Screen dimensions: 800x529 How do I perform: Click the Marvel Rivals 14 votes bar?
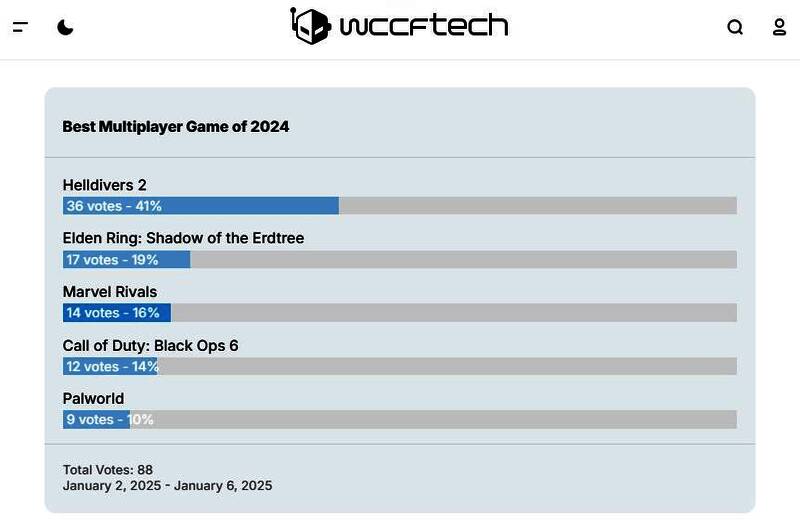116,313
